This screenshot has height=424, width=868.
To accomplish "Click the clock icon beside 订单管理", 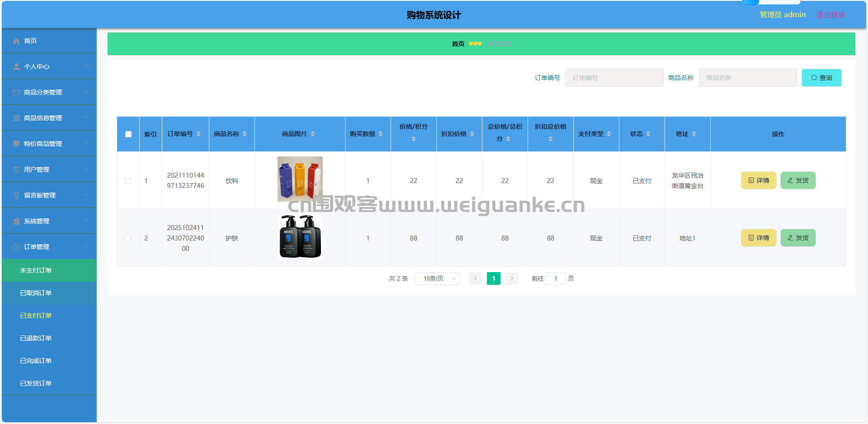I will pos(16,247).
